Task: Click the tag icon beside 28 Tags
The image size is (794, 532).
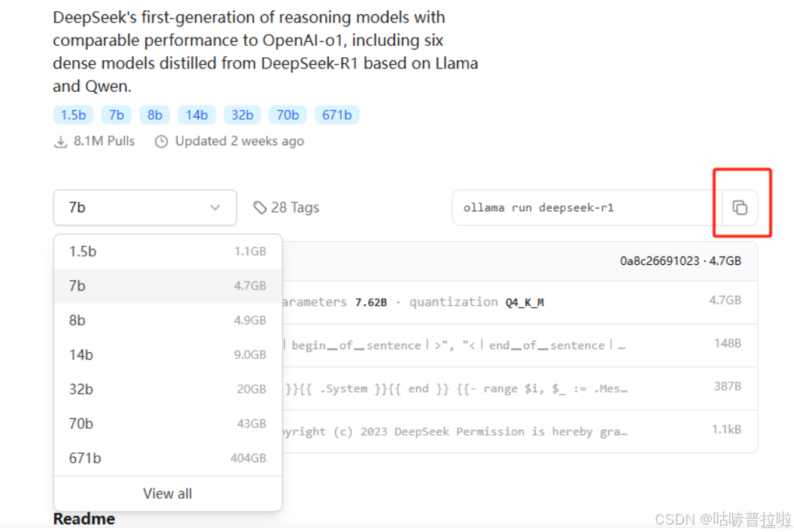Action: 260,208
